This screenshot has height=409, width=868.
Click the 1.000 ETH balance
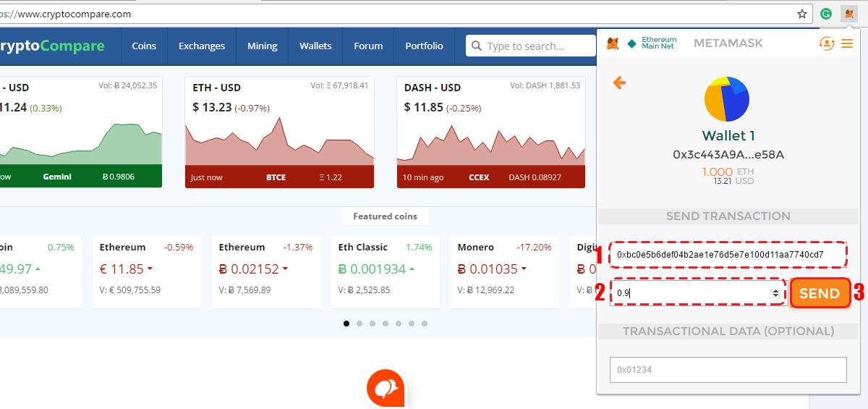(x=728, y=172)
